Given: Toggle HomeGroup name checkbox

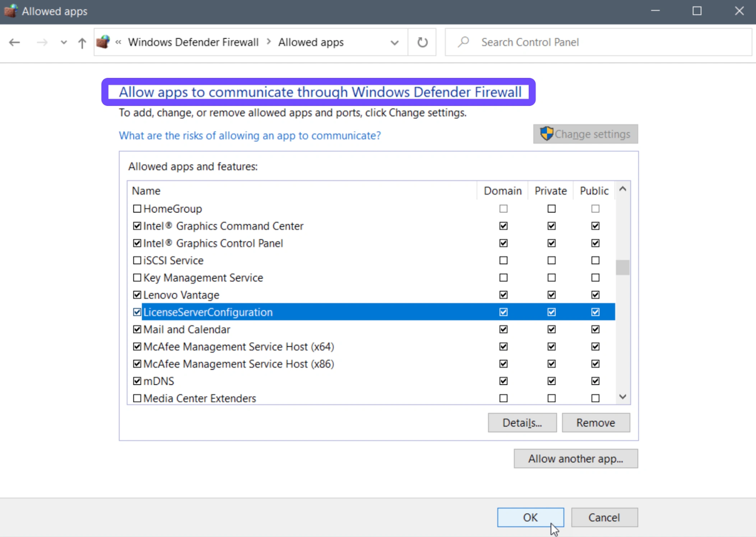Looking at the screenshot, I should (x=137, y=208).
